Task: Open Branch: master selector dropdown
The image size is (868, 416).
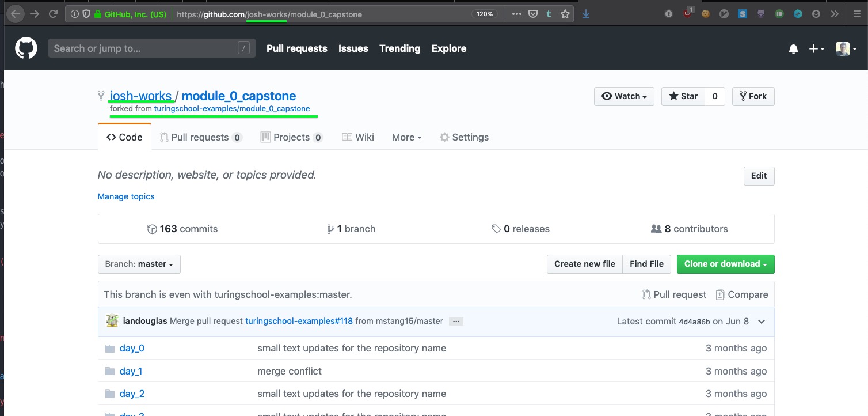Action: (139, 264)
